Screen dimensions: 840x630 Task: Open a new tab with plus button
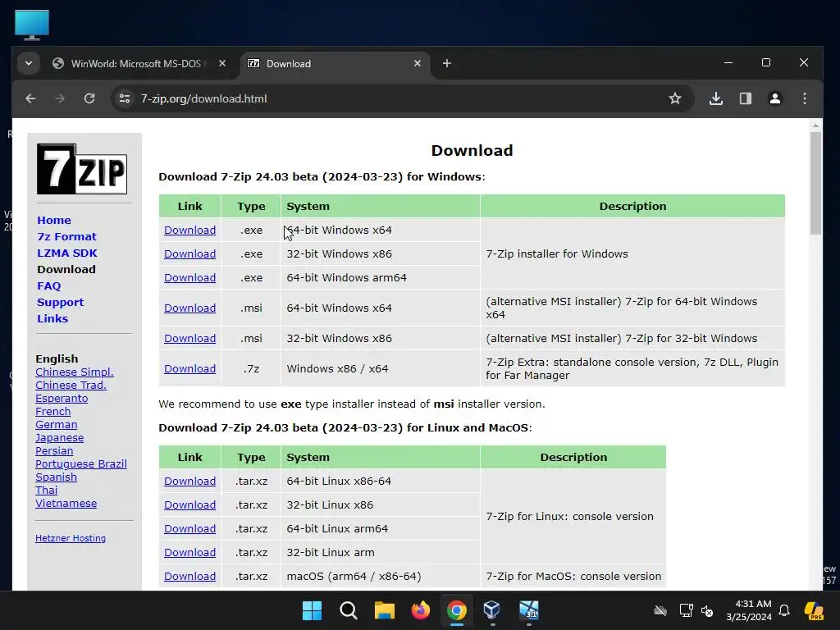[x=447, y=63]
